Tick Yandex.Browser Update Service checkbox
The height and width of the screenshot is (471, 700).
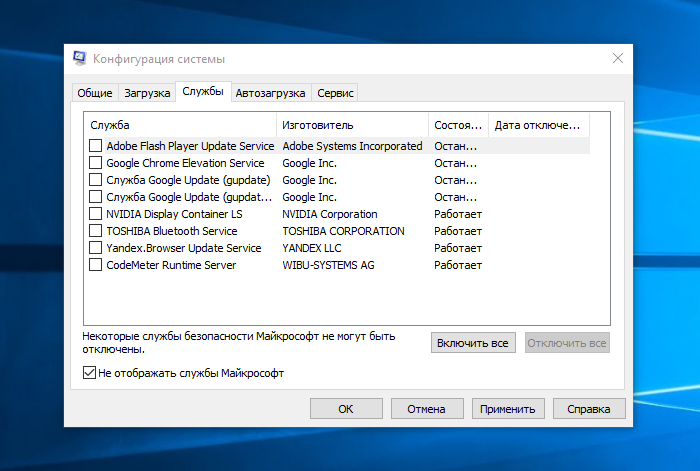95,247
